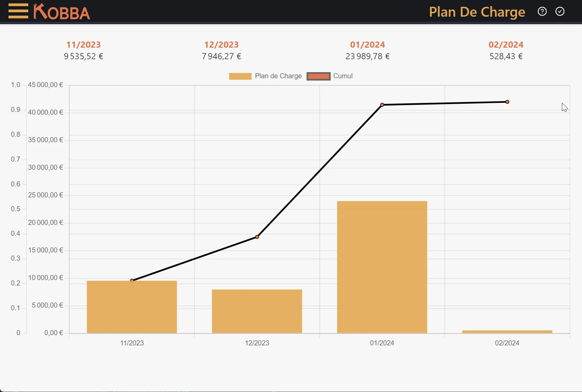Image resolution: width=582 pixels, height=392 pixels.
Task: Open the help question mark icon
Action: [x=542, y=12]
